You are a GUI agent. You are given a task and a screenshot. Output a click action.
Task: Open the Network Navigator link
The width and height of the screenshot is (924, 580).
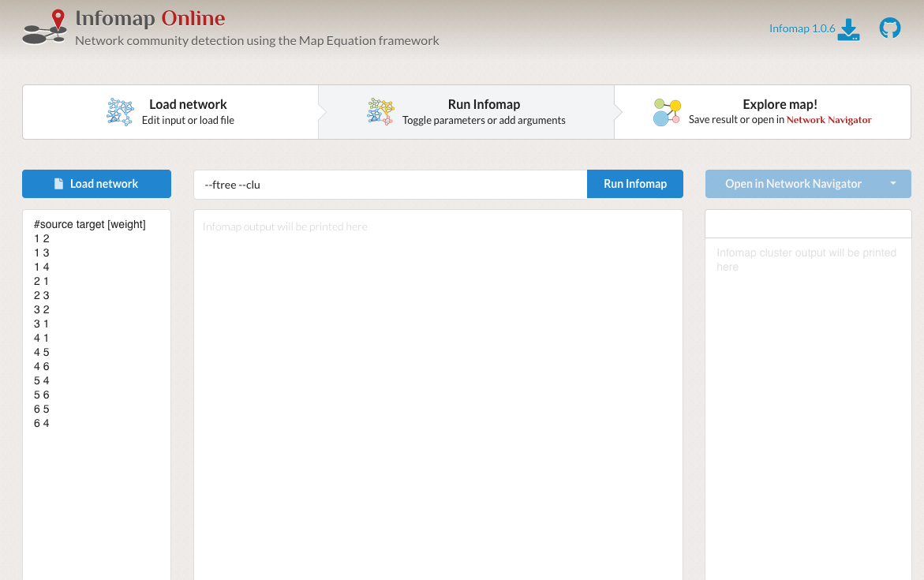(829, 120)
